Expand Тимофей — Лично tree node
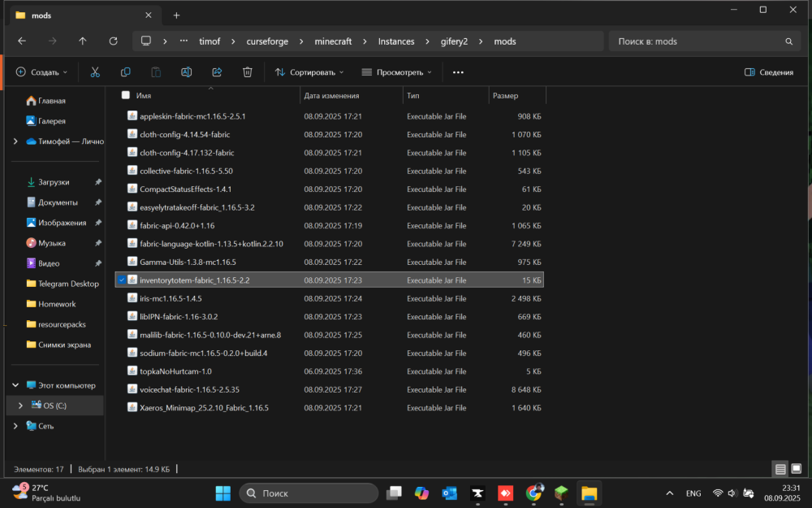The height and width of the screenshot is (508, 812). (x=15, y=141)
